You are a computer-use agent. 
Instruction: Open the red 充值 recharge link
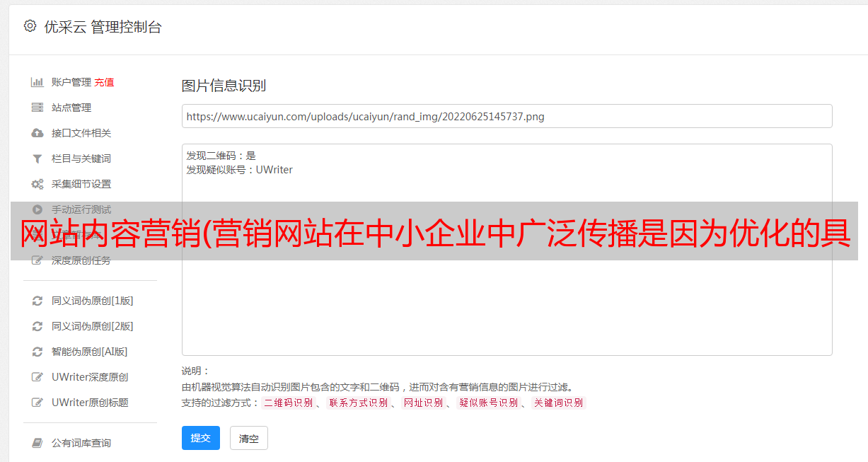pyautogui.click(x=104, y=82)
